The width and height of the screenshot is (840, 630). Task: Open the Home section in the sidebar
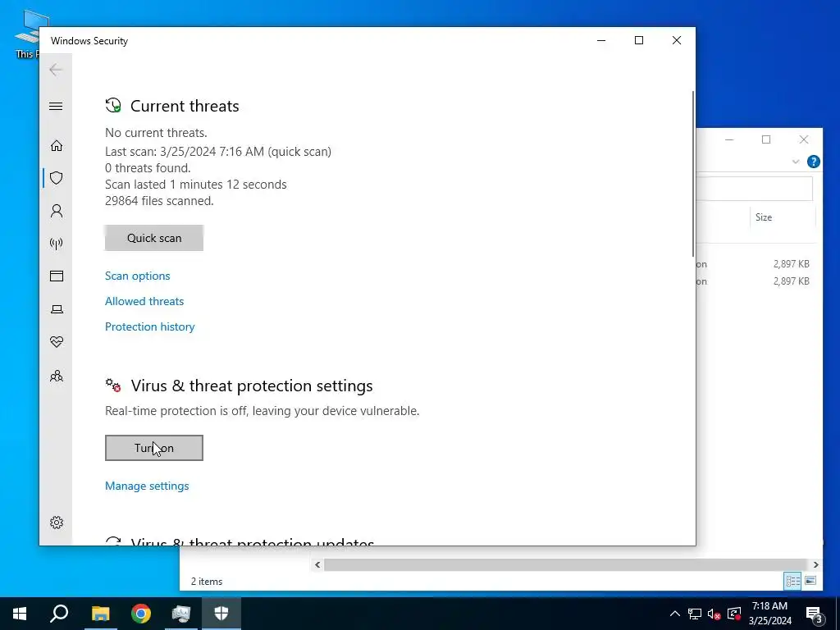click(57, 146)
